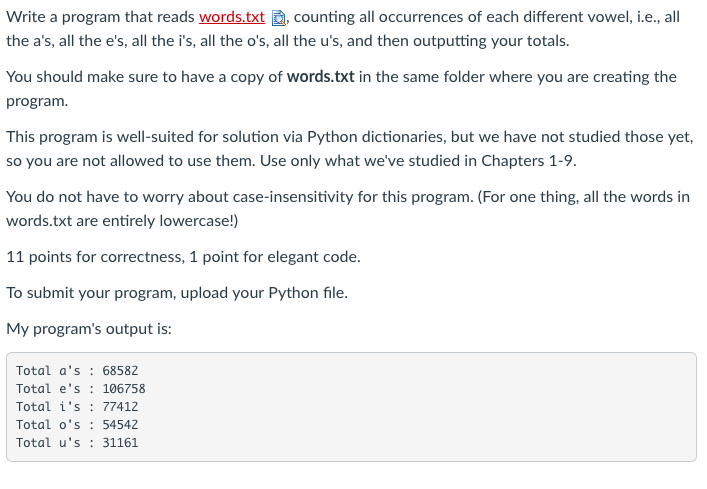707x489 pixels.
Task: Click "Write a program that reads" text
Action: [100, 17]
